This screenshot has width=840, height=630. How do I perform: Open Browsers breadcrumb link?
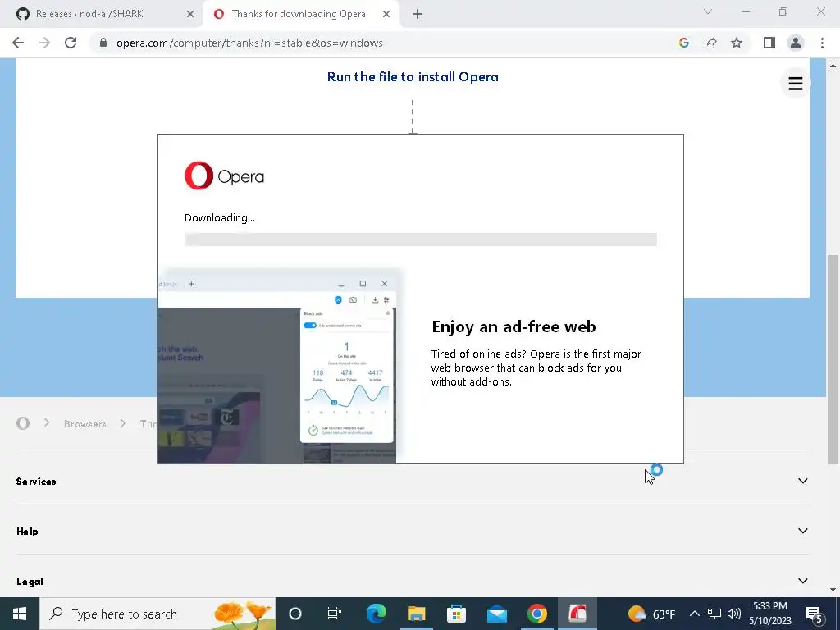[x=84, y=424]
